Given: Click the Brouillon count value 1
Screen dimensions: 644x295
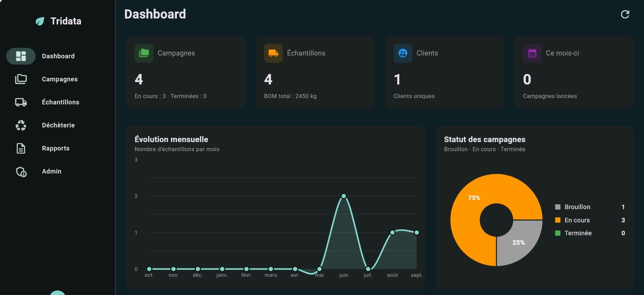Looking at the screenshot, I should coord(623,207).
